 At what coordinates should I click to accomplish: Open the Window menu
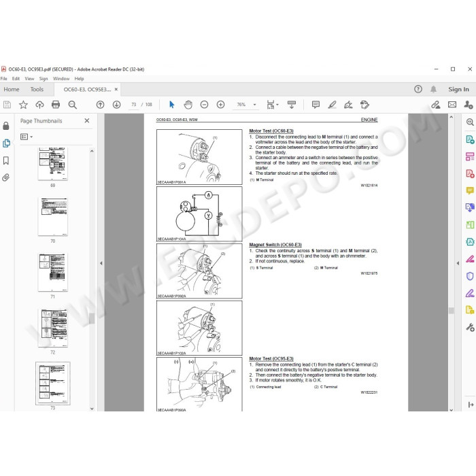(x=61, y=79)
